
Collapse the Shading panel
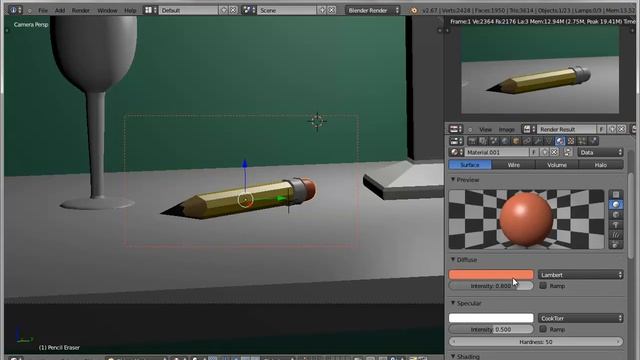click(x=453, y=356)
